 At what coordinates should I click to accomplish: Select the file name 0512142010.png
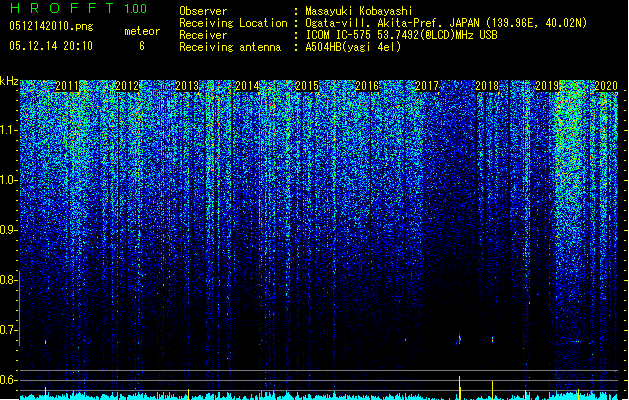click(51, 26)
